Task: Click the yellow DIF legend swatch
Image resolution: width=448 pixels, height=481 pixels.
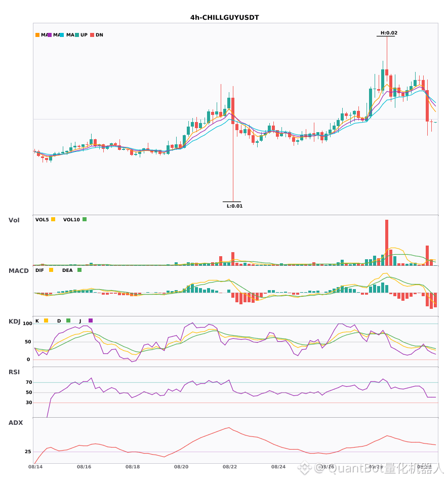Action: [51, 270]
